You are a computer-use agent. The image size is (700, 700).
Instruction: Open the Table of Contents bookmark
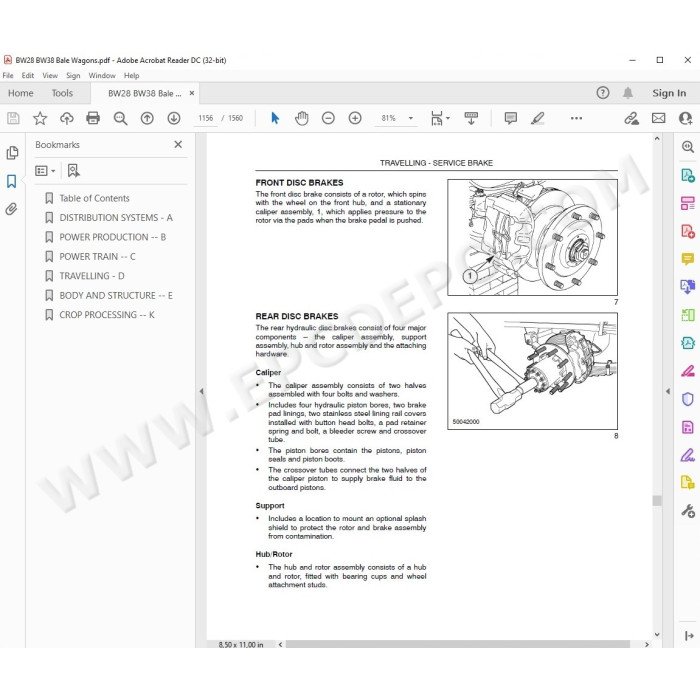tap(94, 198)
